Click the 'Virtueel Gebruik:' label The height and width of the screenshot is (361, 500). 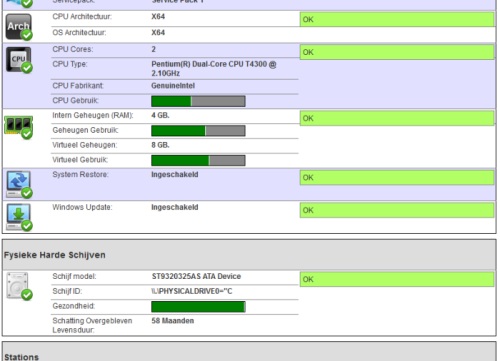pyautogui.click(x=80, y=160)
